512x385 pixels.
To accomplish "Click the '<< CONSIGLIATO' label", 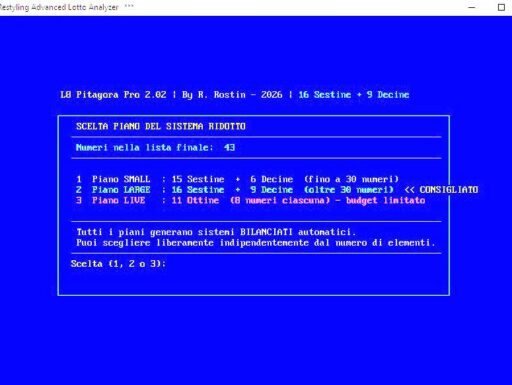I will [x=441, y=190].
